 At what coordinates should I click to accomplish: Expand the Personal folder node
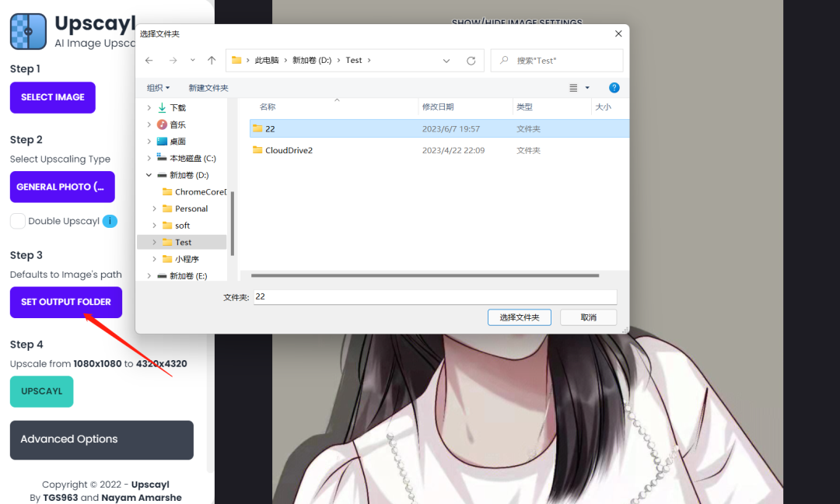tap(156, 208)
